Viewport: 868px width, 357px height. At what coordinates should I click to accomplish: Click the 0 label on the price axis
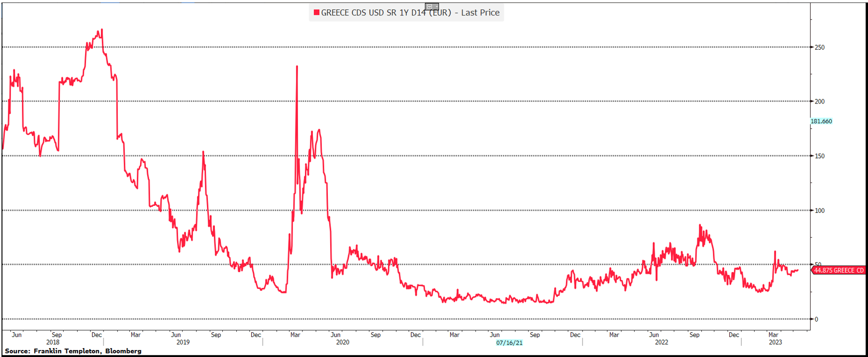click(x=816, y=319)
